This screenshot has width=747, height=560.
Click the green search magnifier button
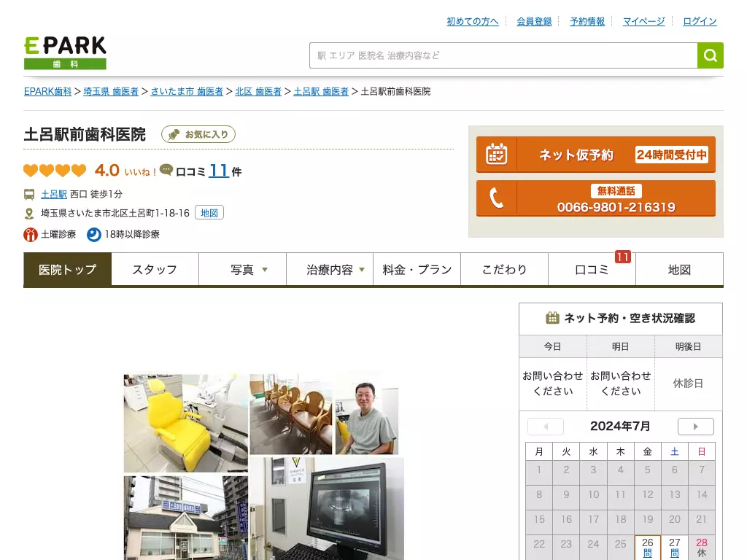pos(711,55)
